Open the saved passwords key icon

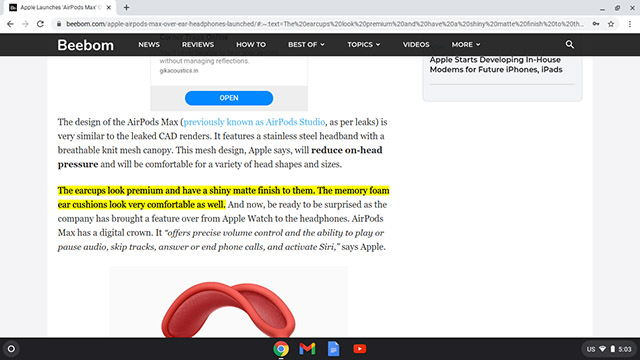tap(596, 24)
